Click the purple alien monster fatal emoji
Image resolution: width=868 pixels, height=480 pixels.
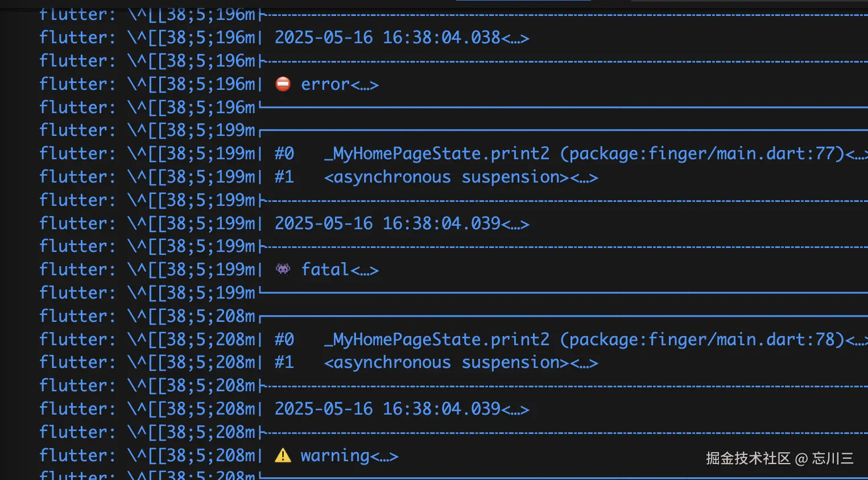point(283,270)
